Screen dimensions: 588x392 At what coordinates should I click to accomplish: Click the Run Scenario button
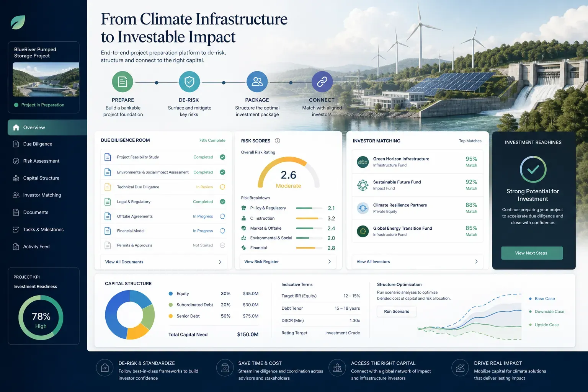pos(397,311)
